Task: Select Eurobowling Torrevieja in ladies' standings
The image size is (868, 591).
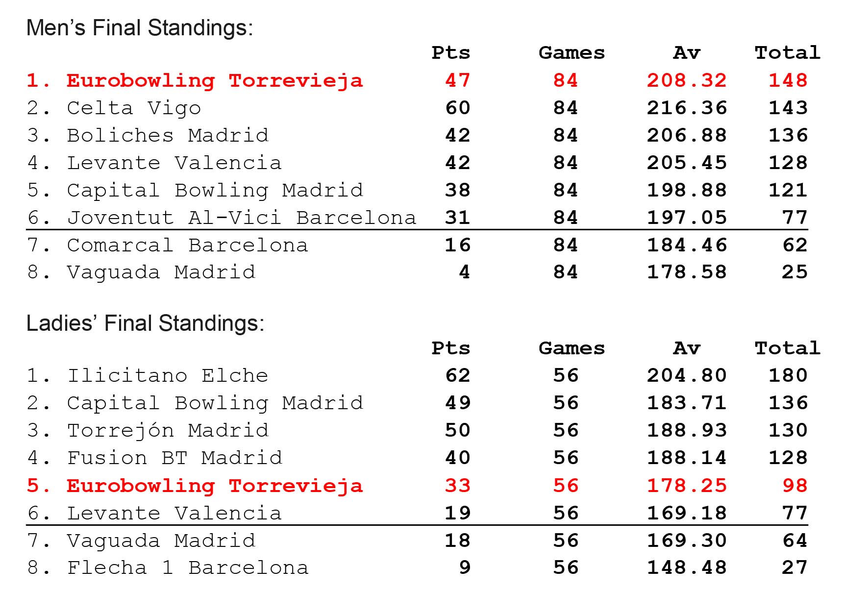Action: coord(215,486)
